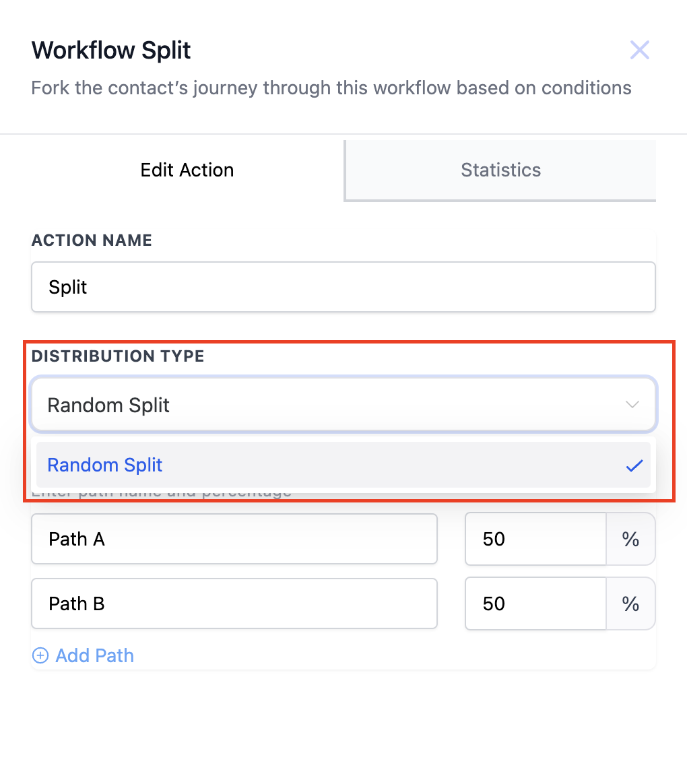
Task: Edit the Path A name field
Action: 234,539
